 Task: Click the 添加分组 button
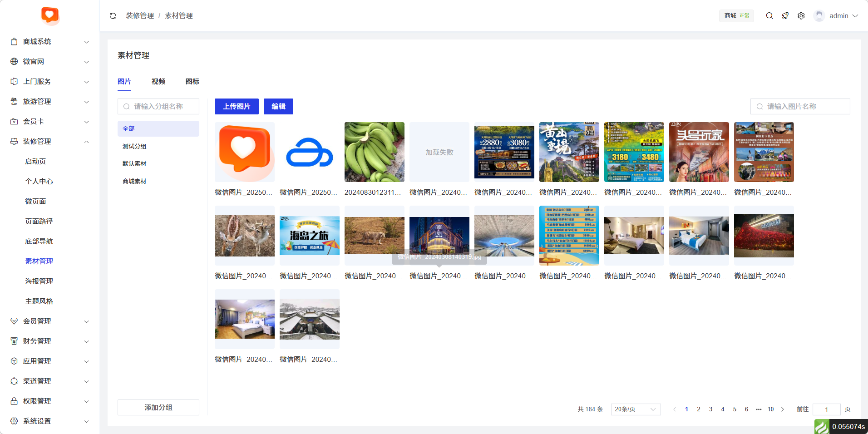158,407
